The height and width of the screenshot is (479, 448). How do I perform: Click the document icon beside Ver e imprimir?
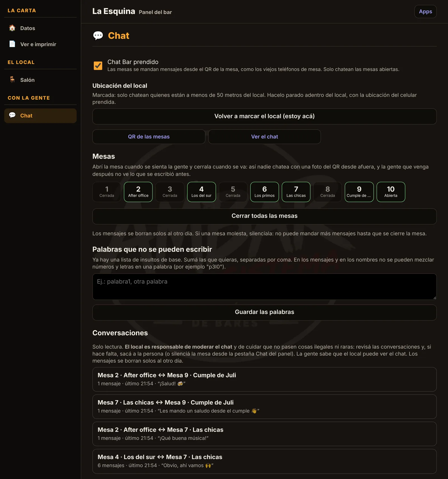coord(12,44)
